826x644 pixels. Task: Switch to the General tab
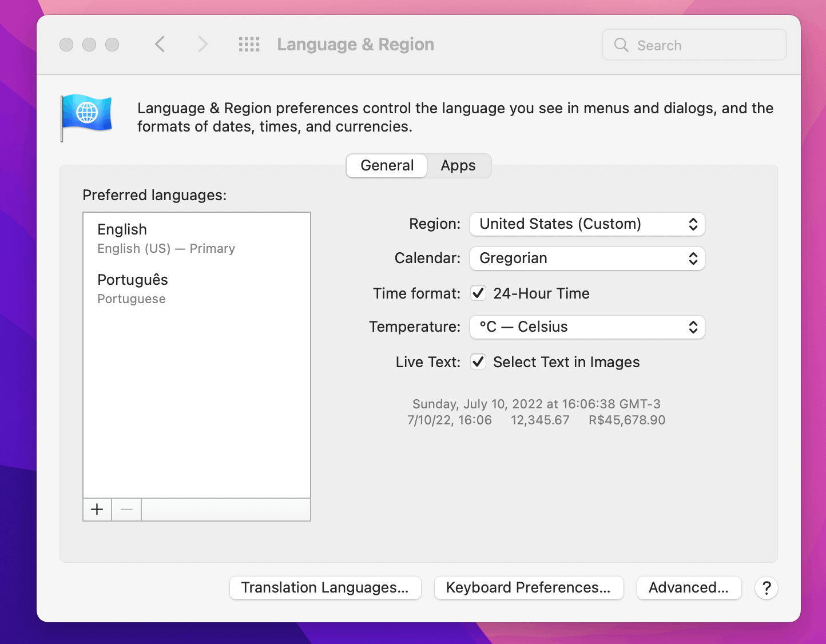click(387, 166)
